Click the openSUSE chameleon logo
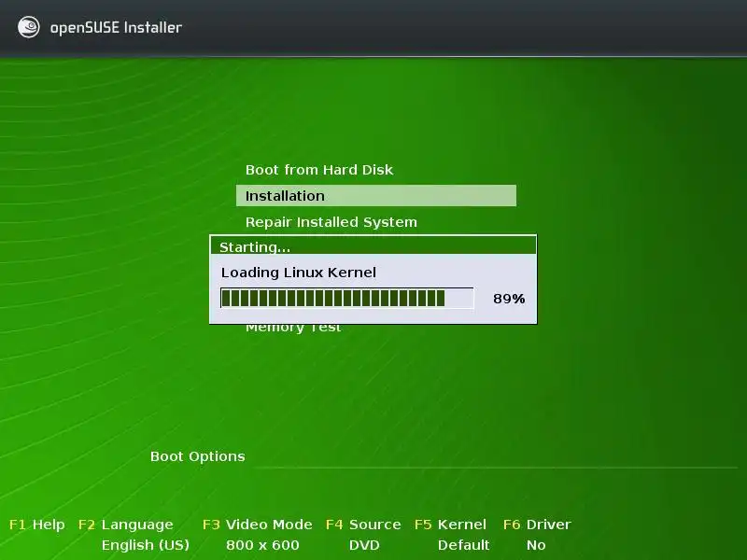 (x=29, y=27)
